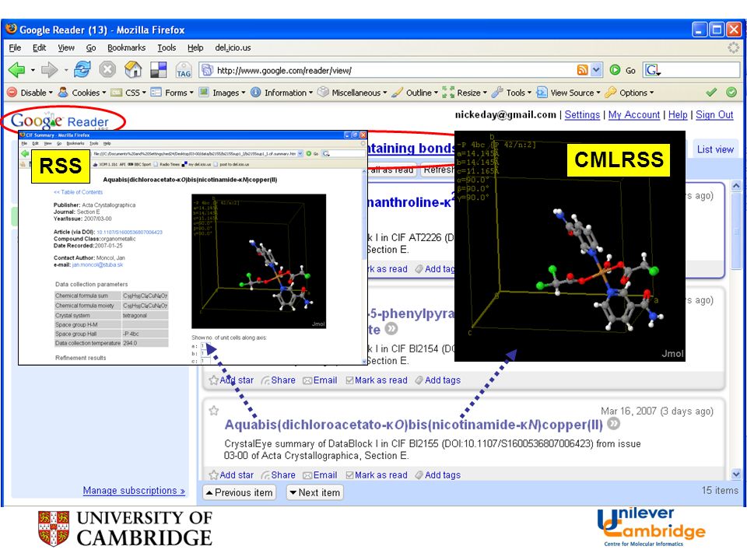The width and height of the screenshot is (747, 560).
Task: Open the Help menu in the menu bar
Action: [195, 47]
